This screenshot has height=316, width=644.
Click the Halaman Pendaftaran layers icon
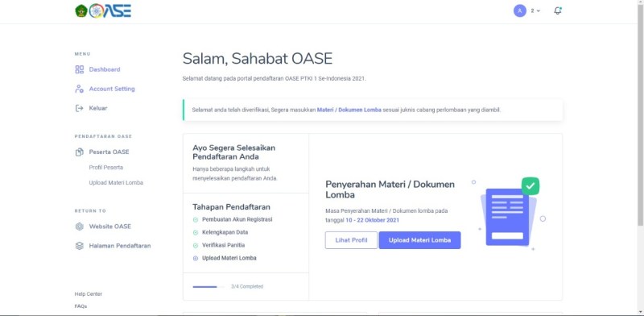79,246
